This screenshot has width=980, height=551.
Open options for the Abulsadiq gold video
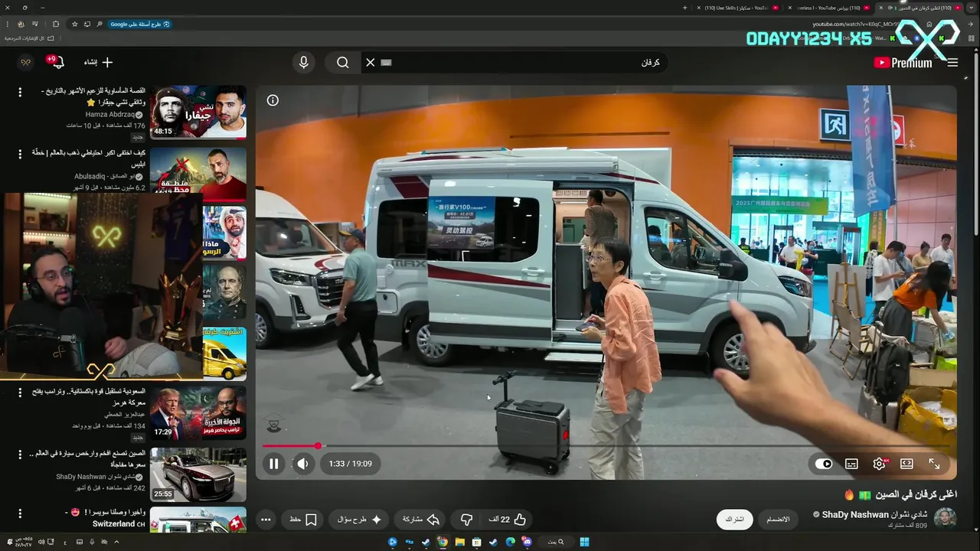(x=21, y=154)
